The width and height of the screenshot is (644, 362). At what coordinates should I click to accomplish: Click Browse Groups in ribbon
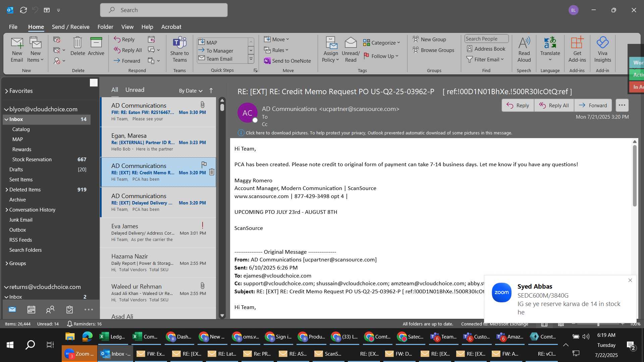coord(433,50)
